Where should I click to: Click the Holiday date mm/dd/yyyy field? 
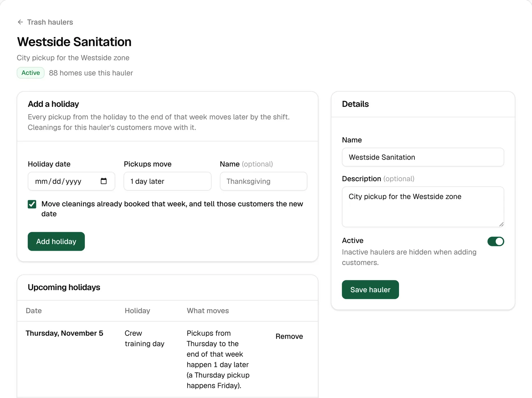tap(71, 181)
